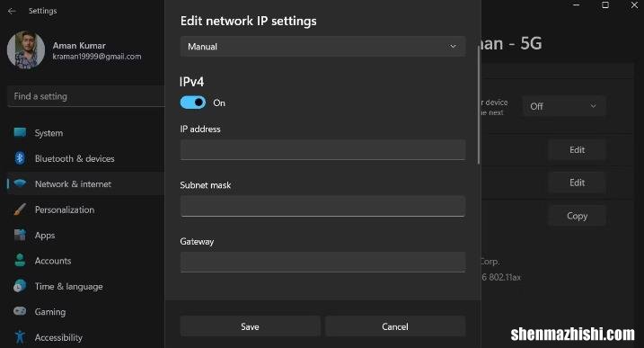
Task: Cancel editing the IP settings
Action: [x=395, y=326]
